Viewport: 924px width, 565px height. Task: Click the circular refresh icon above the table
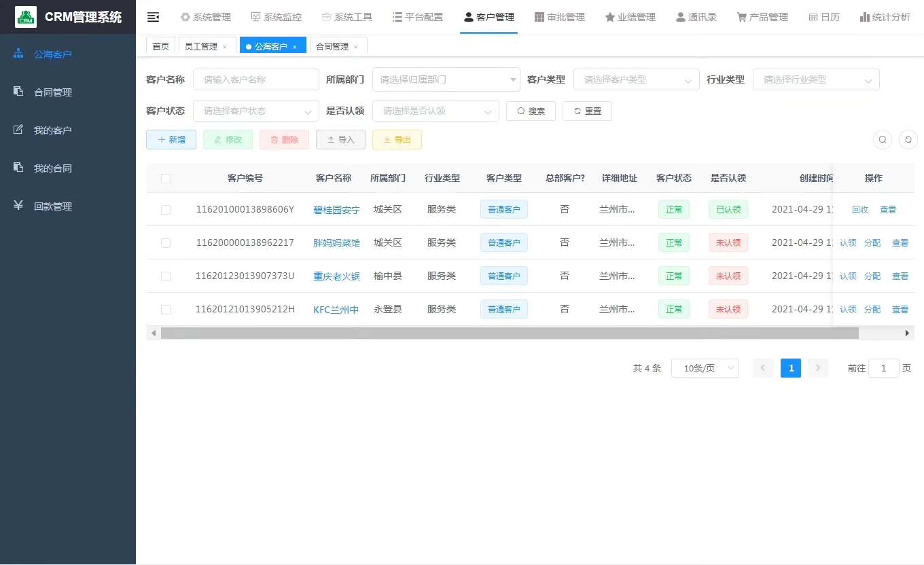(908, 139)
